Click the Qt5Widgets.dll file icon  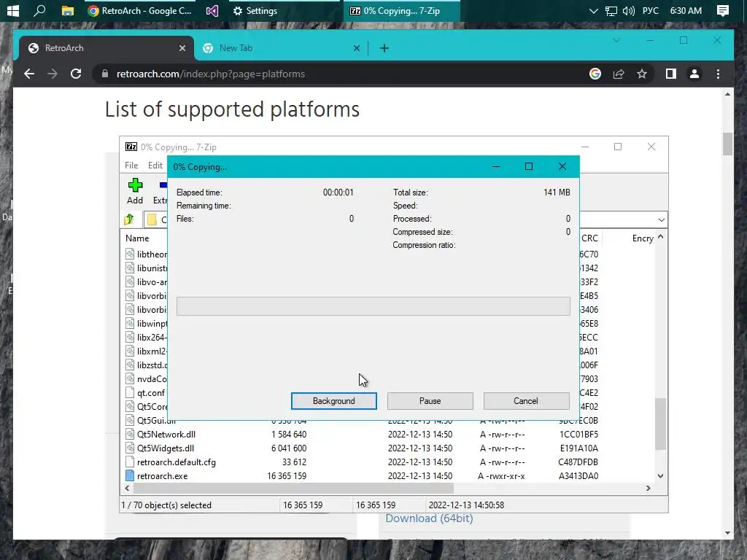tap(130, 448)
